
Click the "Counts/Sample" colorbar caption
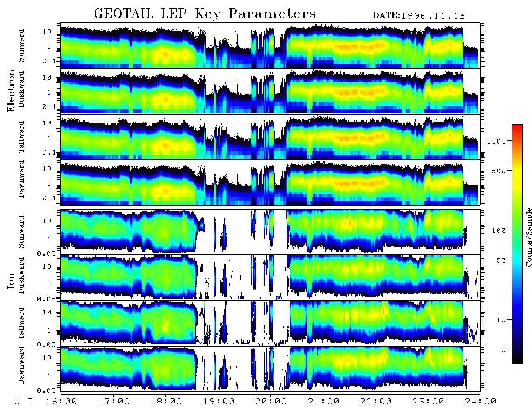[x=528, y=237]
